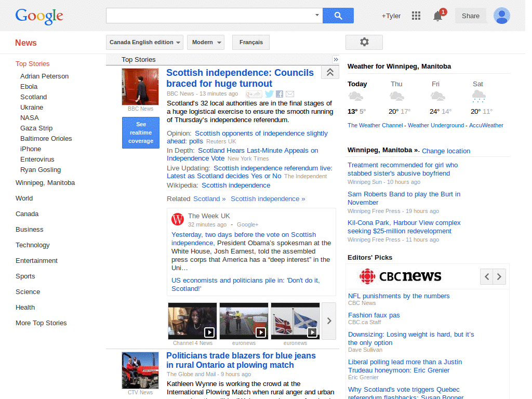Image resolution: width=532 pixels, height=399 pixels.
Task: Open the Google apps grid icon
Action: (x=416, y=16)
